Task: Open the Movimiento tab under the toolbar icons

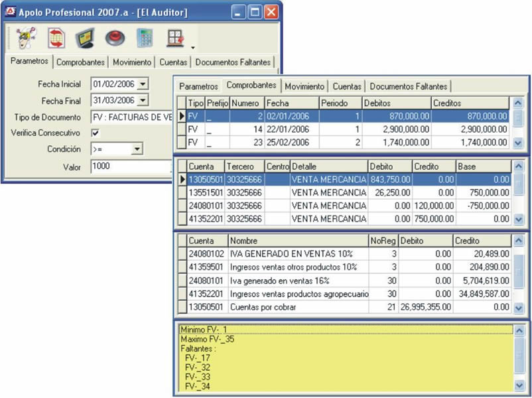Action: [x=132, y=62]
